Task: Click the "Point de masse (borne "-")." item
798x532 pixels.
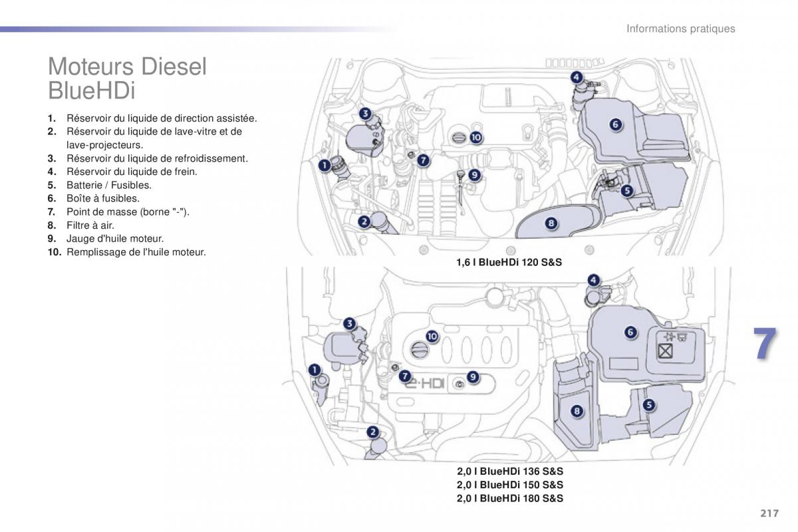Action: (118, 211)
